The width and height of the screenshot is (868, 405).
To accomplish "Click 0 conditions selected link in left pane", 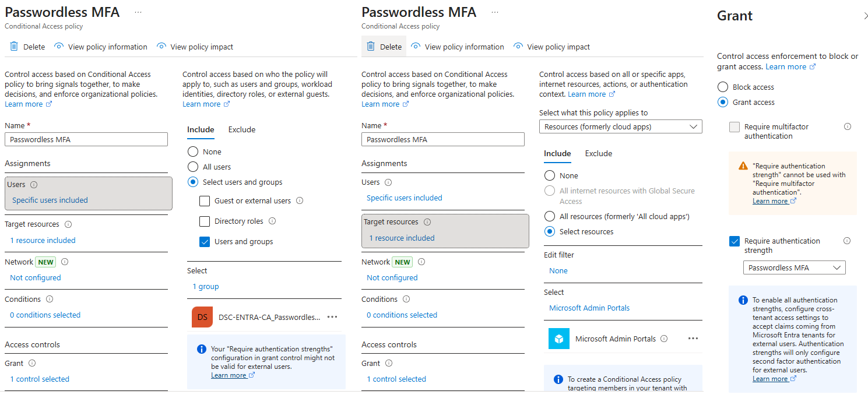I will (45, 315).
